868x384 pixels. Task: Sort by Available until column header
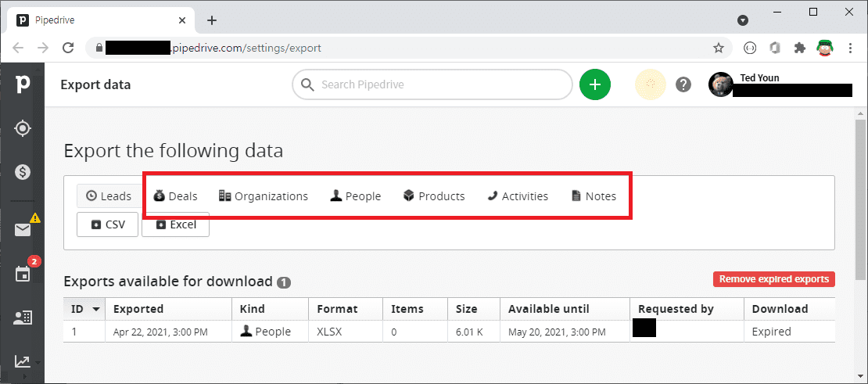pyautogui.click(x=565, y=309)
